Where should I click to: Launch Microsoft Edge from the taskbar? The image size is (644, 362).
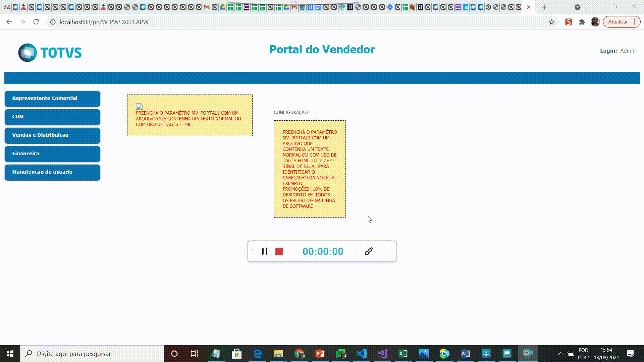point(258,354)
